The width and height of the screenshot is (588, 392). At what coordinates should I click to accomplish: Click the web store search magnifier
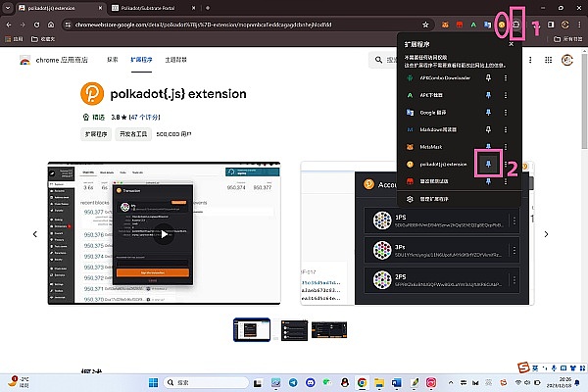point(378,60)
